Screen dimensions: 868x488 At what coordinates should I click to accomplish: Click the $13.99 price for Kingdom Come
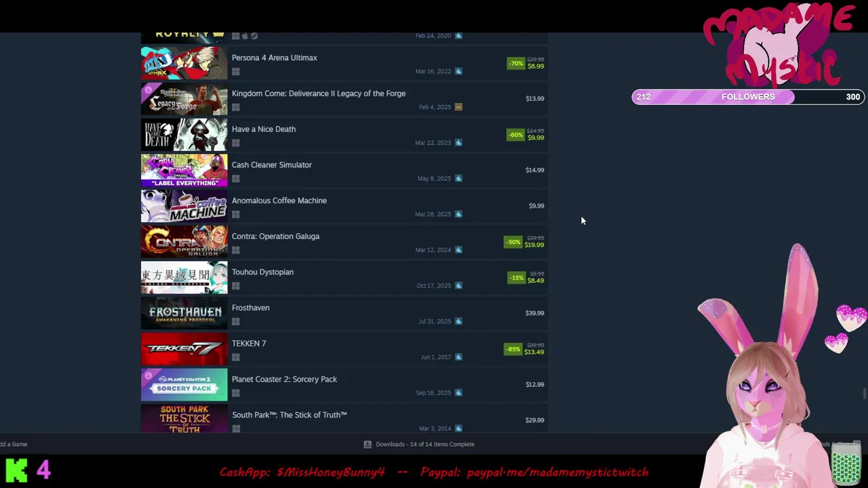point(535,99)
